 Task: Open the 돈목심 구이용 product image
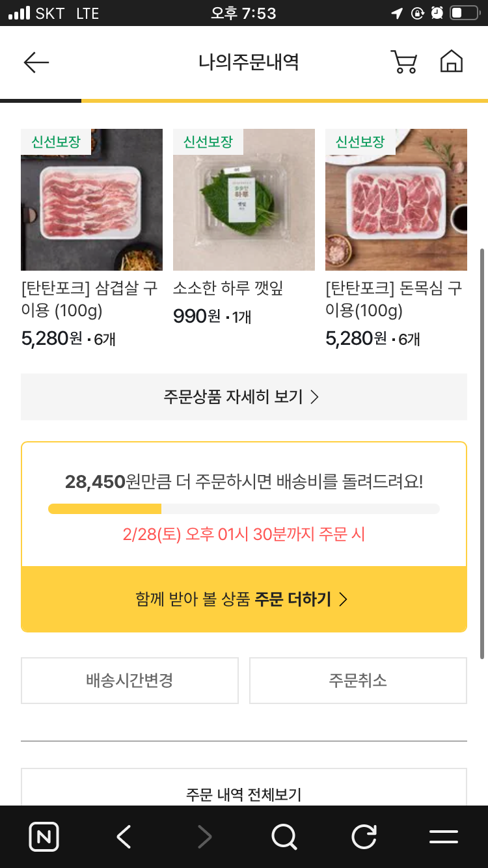tap(396, 200)
